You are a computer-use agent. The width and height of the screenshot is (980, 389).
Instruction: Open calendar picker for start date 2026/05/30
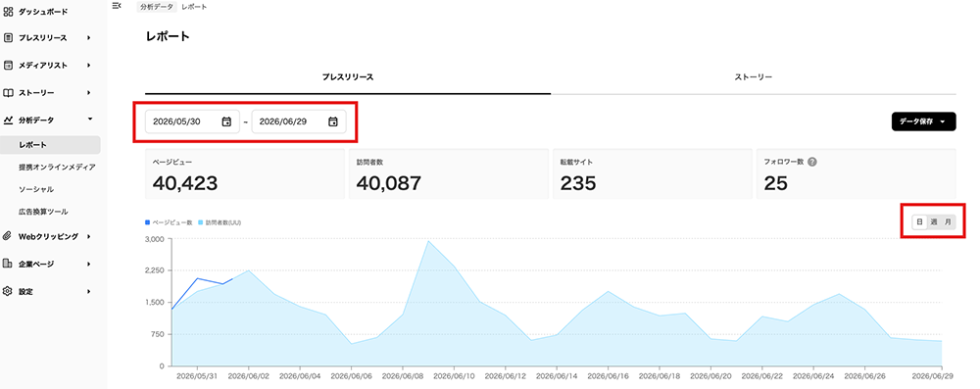click(227, 122)
